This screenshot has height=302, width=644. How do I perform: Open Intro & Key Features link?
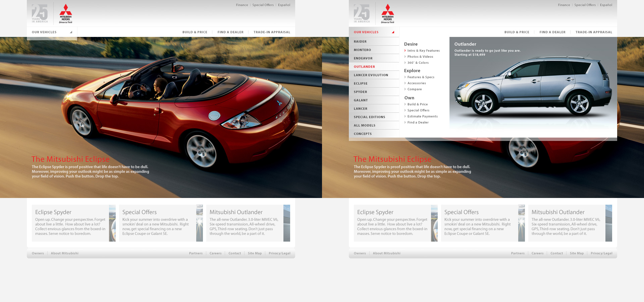pos(423,51)
